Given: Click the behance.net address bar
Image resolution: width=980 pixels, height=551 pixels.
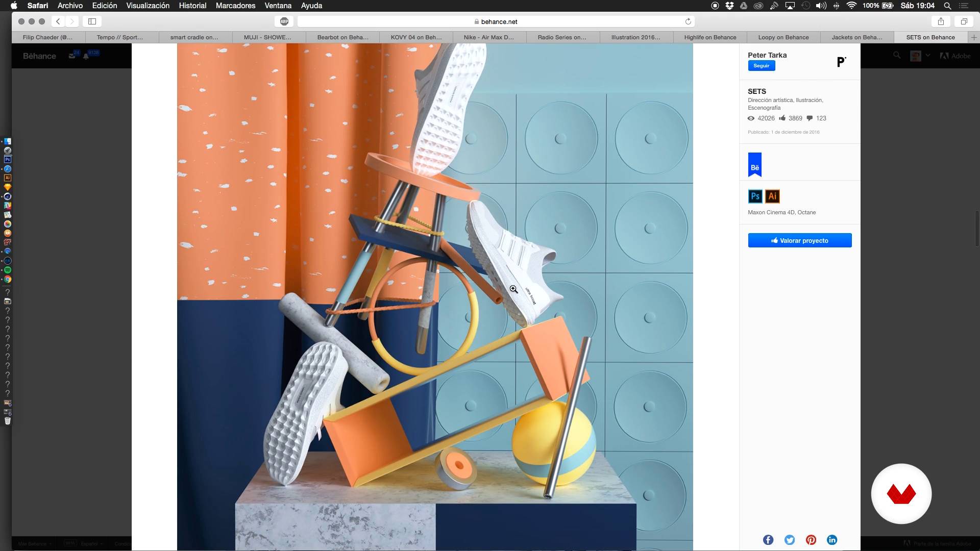Looking at the screenshot, I should click(x=496, y=21).
